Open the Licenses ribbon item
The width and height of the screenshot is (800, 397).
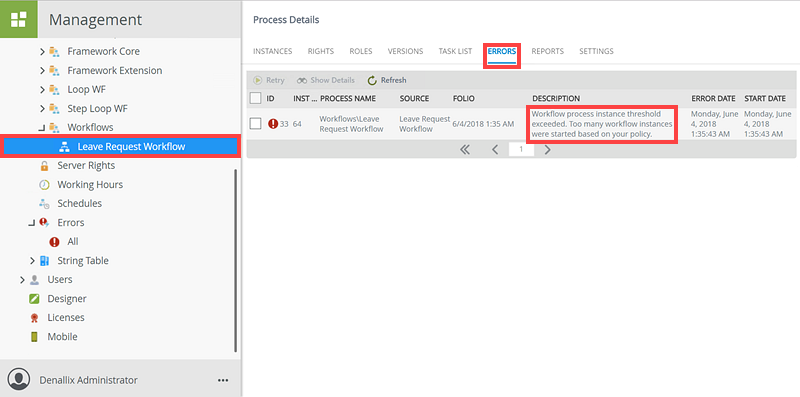(x=34, y=317)
